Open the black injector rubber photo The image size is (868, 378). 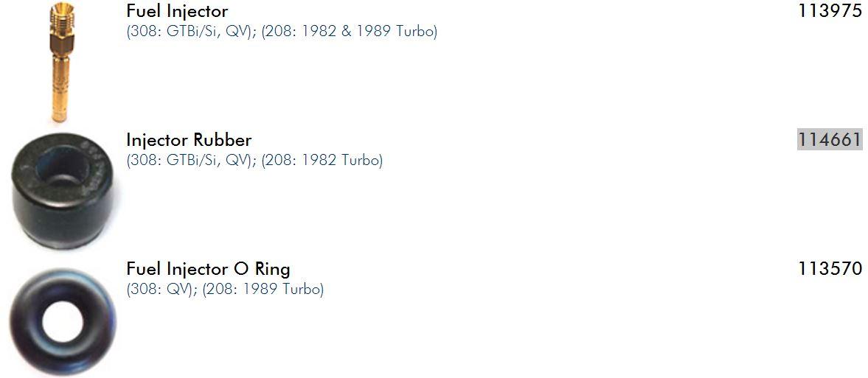coord(65,190)
